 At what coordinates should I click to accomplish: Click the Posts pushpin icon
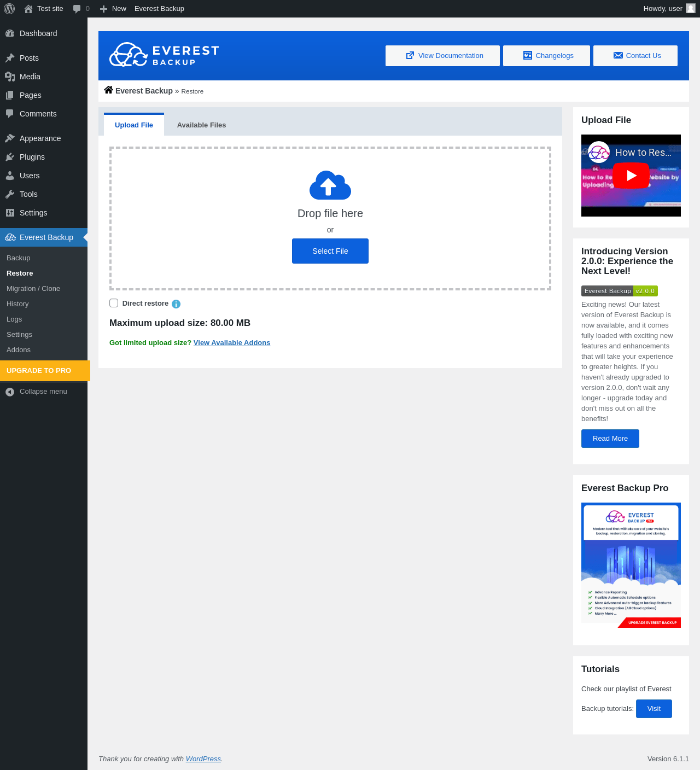click(x=10, y=58)
